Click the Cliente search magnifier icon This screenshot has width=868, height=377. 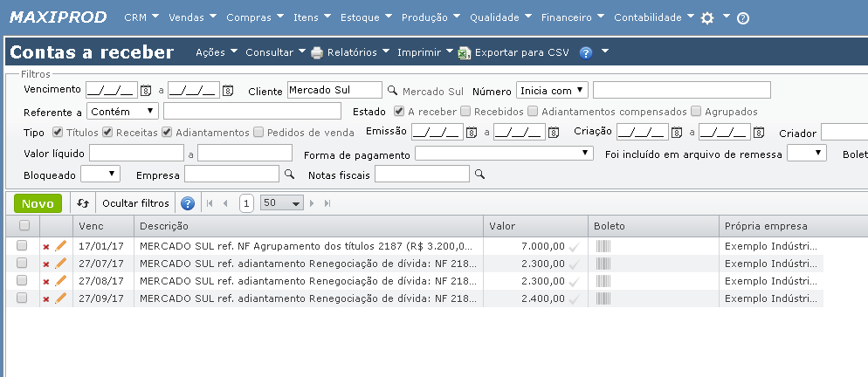(392, 90)
